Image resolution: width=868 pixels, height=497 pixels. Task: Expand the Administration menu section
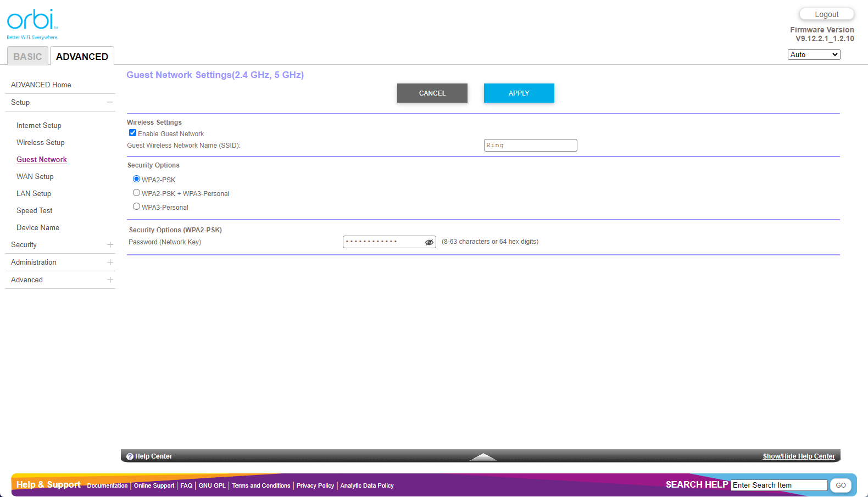tap(110, 263)
